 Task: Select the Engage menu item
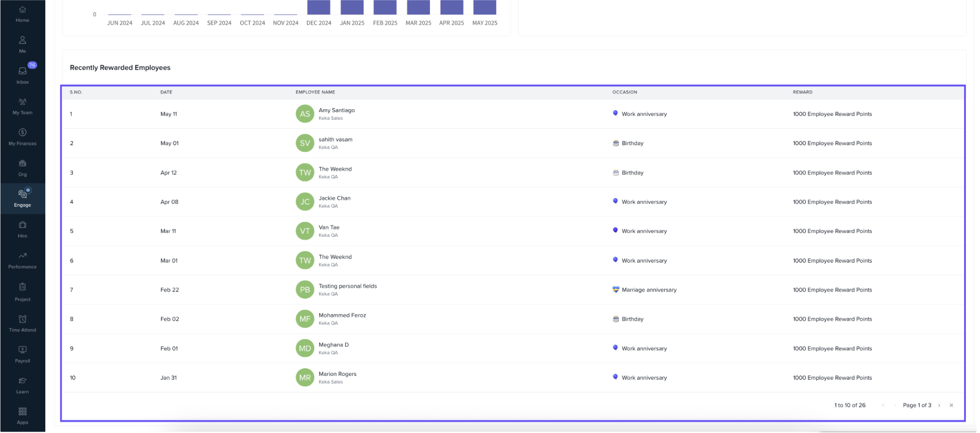pyautogui.click(x=22, y=199)
